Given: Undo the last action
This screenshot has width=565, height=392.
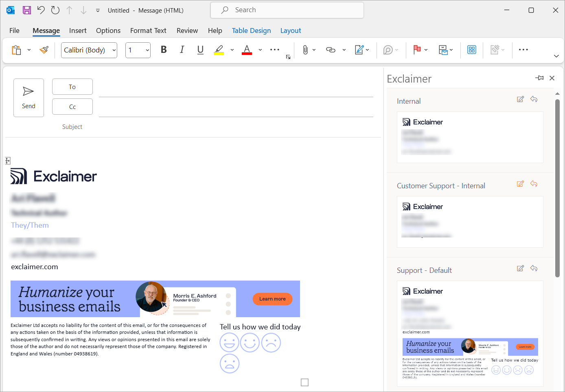Looking at the screenshot, I should [41, 10].
